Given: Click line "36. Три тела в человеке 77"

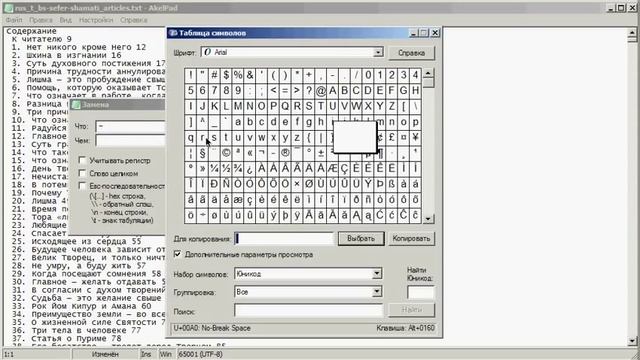Looking at the screenshot, I should [x=76, y=331].
